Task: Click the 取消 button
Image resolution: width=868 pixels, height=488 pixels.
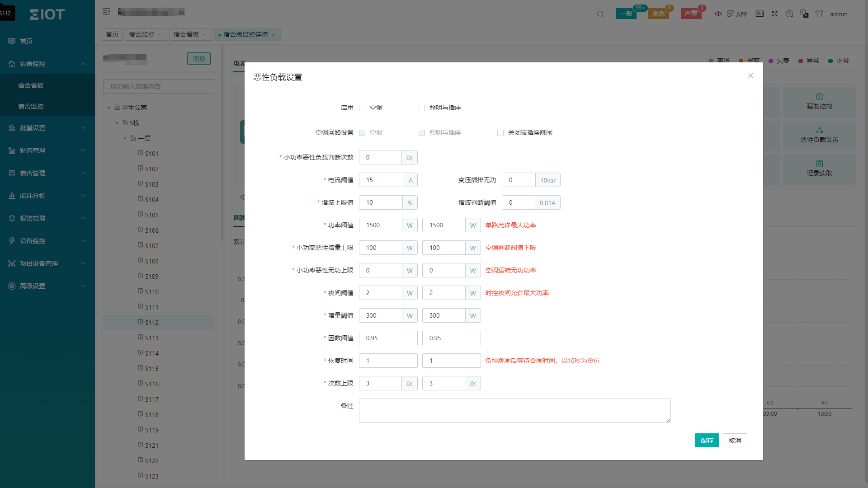Action: pyautogui.click(x=735, y=441)
